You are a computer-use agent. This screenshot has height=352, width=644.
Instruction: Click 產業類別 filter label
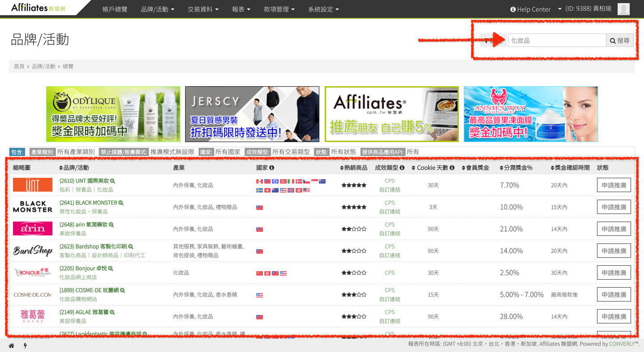(x=42, y=152)
